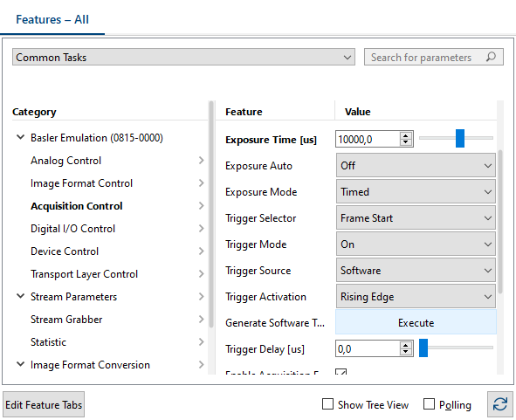The width and height of the screenshot is (516, 420).
Task: Open the Trigger Source dropdown
Action: (x=416, y=271)
